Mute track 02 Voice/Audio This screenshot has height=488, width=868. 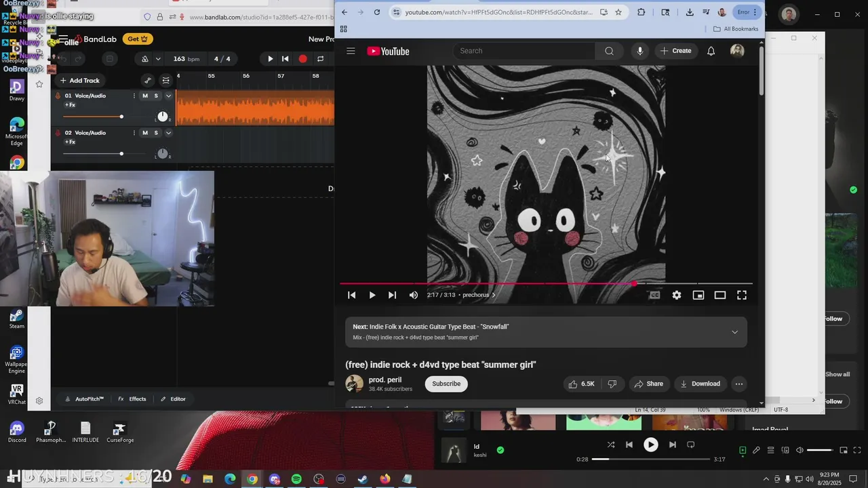144,133
